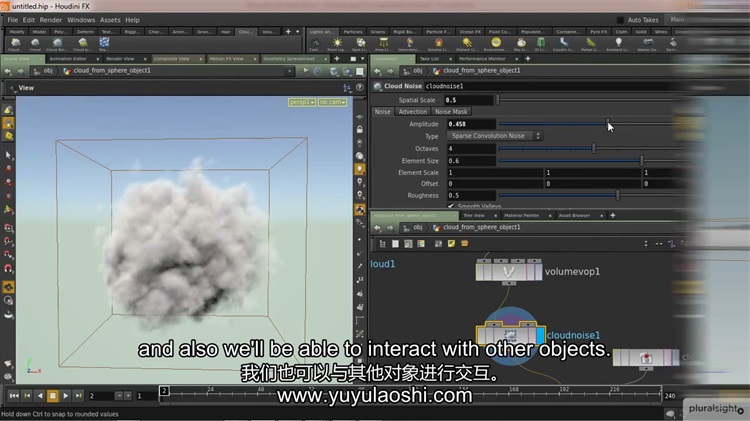Viewport: 750px width, 421px height.
Task: Click the viewport lock camera icon
Action: [x=359, y=130]
